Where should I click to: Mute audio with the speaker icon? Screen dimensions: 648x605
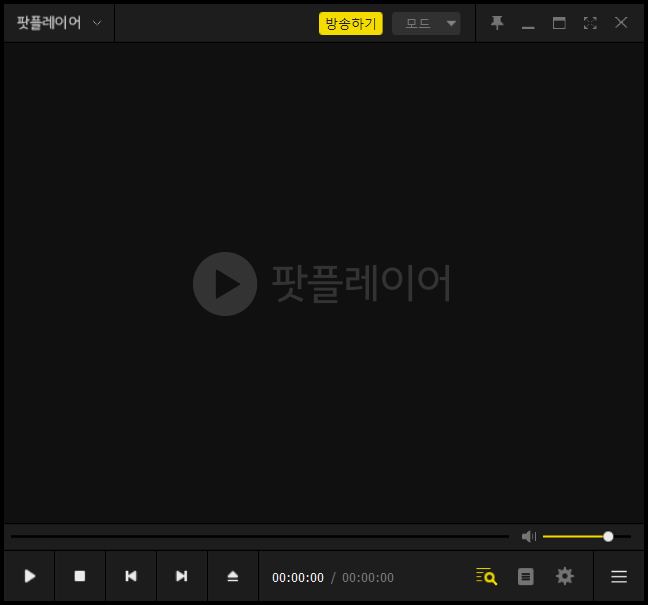coord(529,536)
